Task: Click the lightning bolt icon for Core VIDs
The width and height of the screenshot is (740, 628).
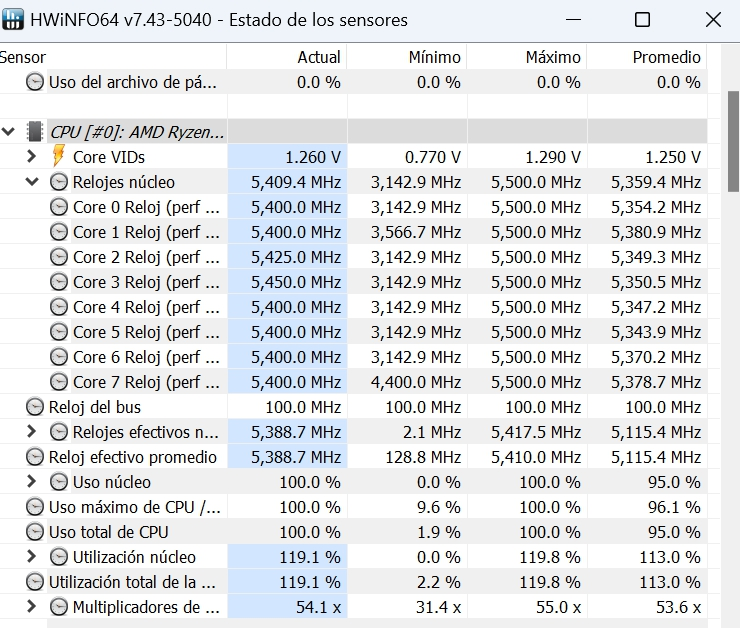Action: point(59,156)
